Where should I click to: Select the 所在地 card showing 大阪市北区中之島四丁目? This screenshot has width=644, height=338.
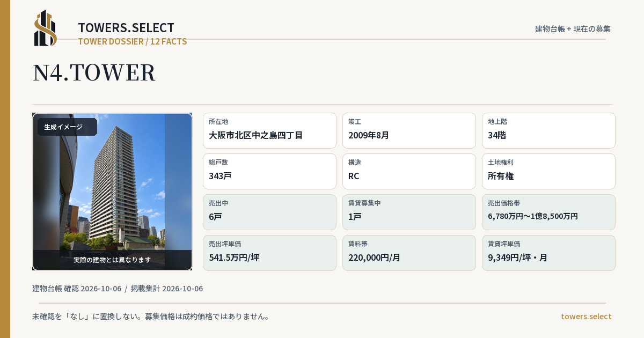[x=269, y=130]
